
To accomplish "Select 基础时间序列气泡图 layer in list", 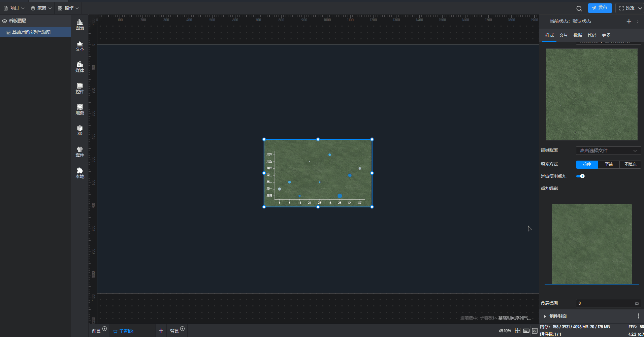I will [x=31, y=32].
